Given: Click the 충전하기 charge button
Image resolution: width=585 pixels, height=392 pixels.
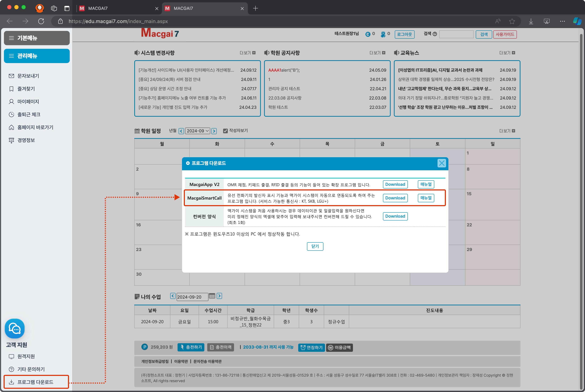Looking at the screenshot, I should click(x=191, y=347).
